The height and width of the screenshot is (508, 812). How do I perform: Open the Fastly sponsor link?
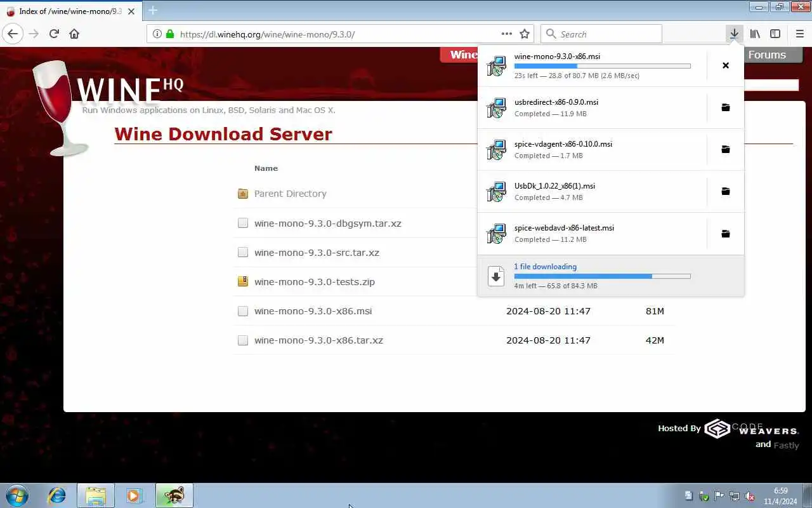point(786,445)
